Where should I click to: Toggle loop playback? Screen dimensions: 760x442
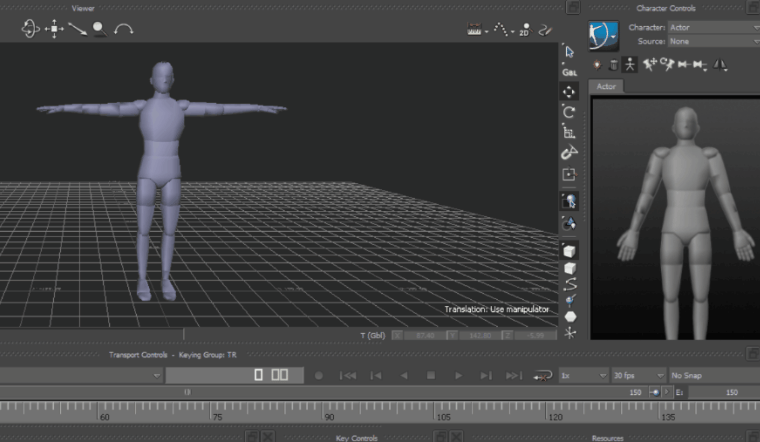[542, 376]
